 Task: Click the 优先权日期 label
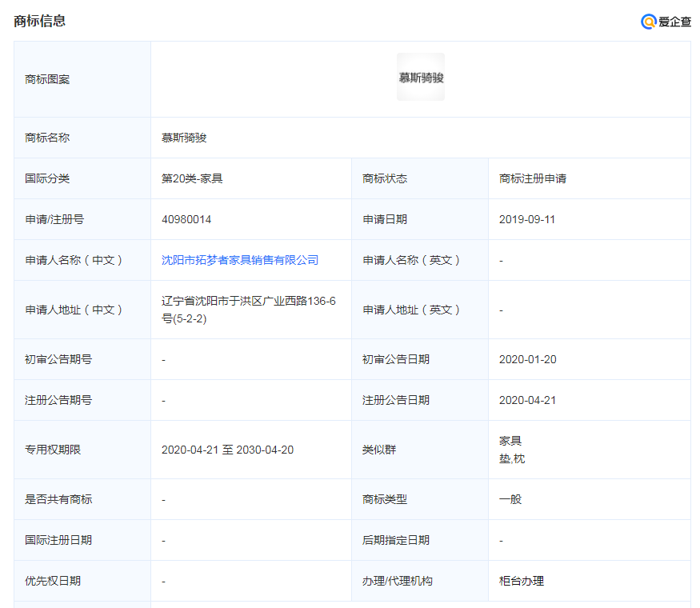[x=53, y=582]
